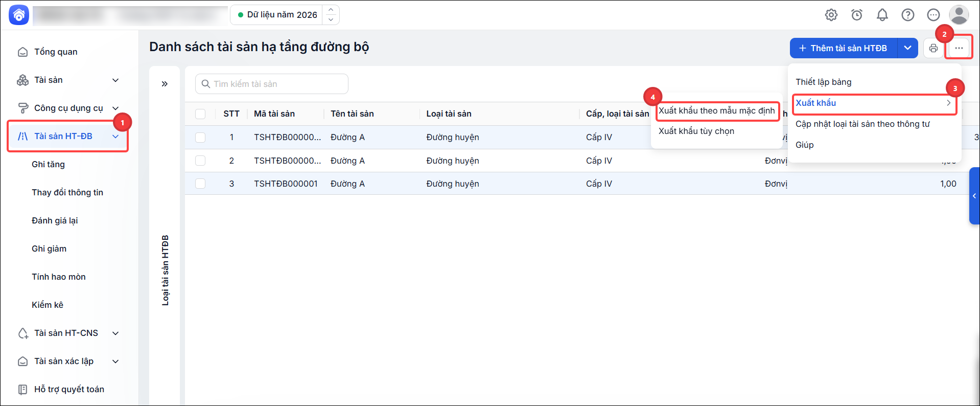Screen dimensions: 980x406
Task: Open the user avatar profile
Action: point(959,15)
